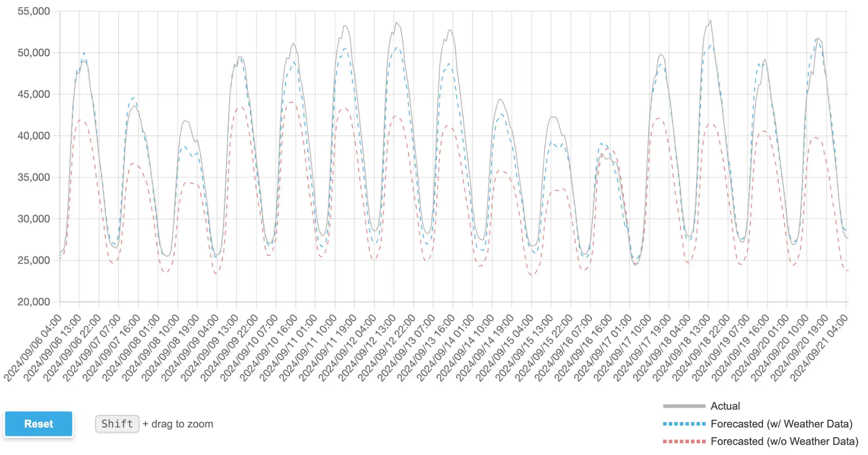Screen dimensions: 868x455
Task: Toggle the Actual series in legend
Action: click(725, 406)
